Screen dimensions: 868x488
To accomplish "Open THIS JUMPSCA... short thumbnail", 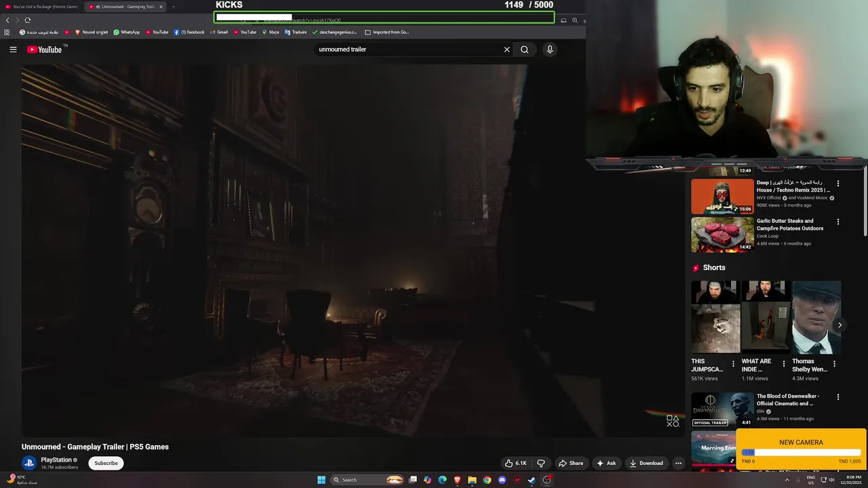I will [x=715, y=317].
